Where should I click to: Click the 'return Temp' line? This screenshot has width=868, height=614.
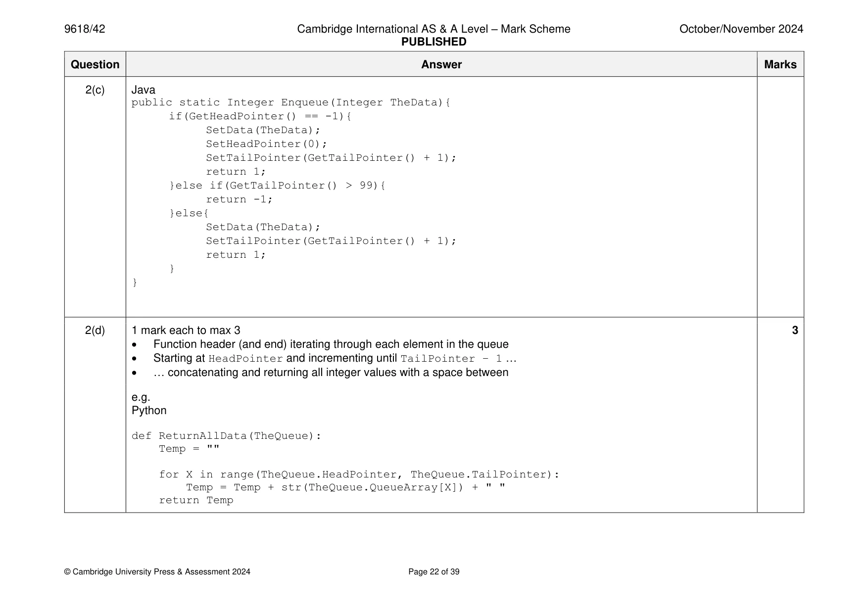pos(196,500)
